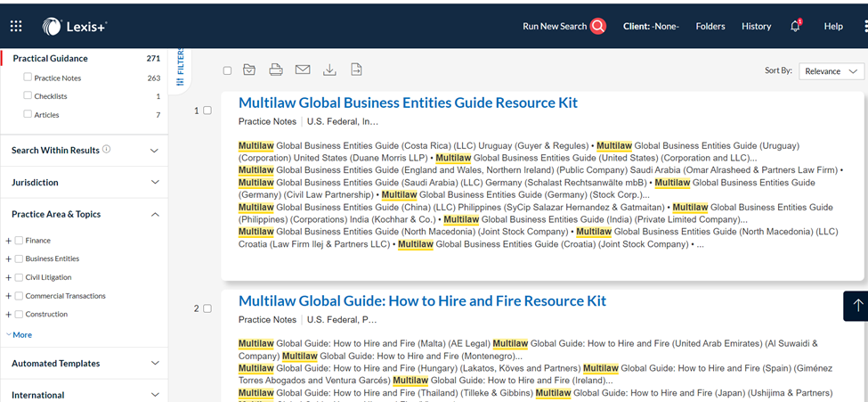The width and height of the screenshot is (868, 402).
Task: Click 'U.S. Federal, In…' in result 1
Action: click(343, 121)
